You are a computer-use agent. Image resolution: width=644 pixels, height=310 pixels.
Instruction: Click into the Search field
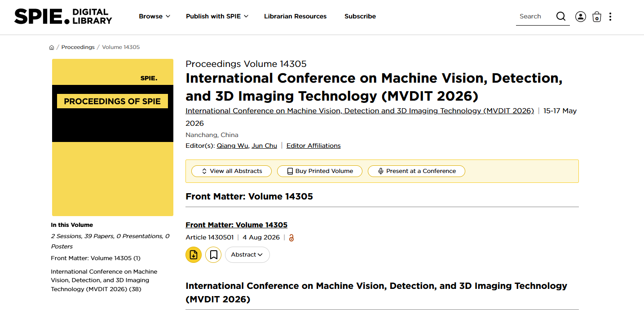[x=535, y=17]
